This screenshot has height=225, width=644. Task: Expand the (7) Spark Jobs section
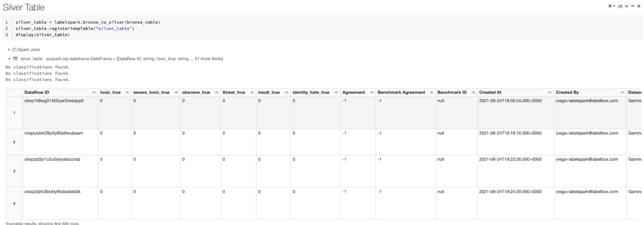tap(9, 50)
